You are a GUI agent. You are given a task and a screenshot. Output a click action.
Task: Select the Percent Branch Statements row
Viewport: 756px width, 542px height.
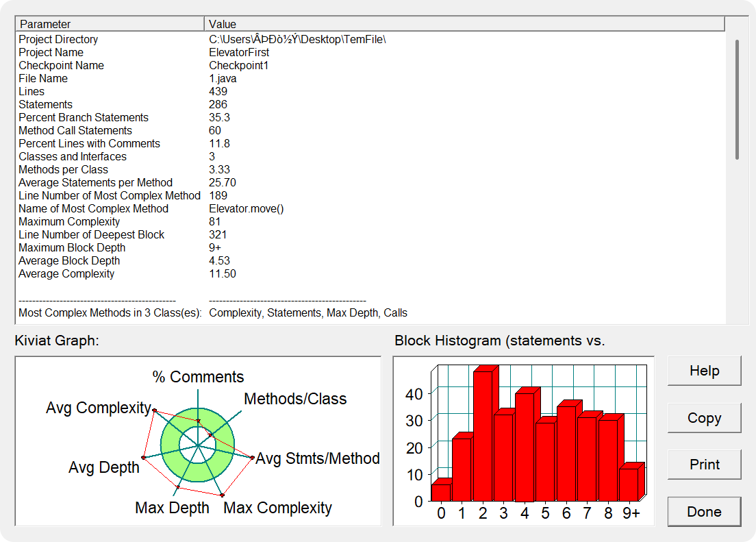(x=370, y=117)
